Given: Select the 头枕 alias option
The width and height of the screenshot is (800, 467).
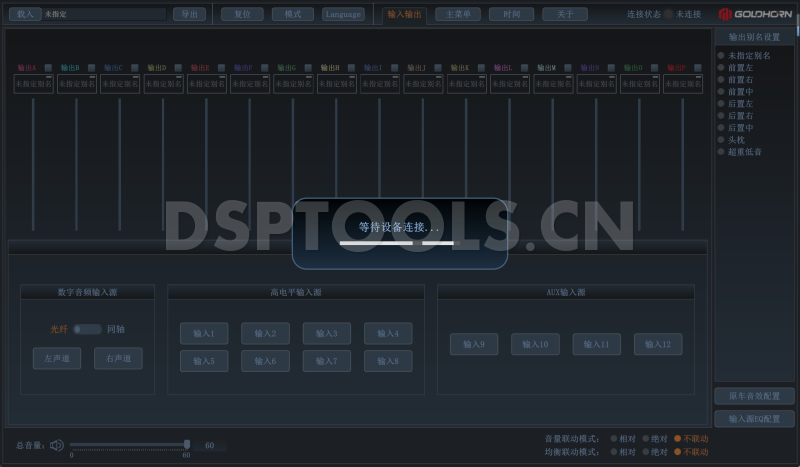Looking at the screenshot, I should tap(731, 140).
